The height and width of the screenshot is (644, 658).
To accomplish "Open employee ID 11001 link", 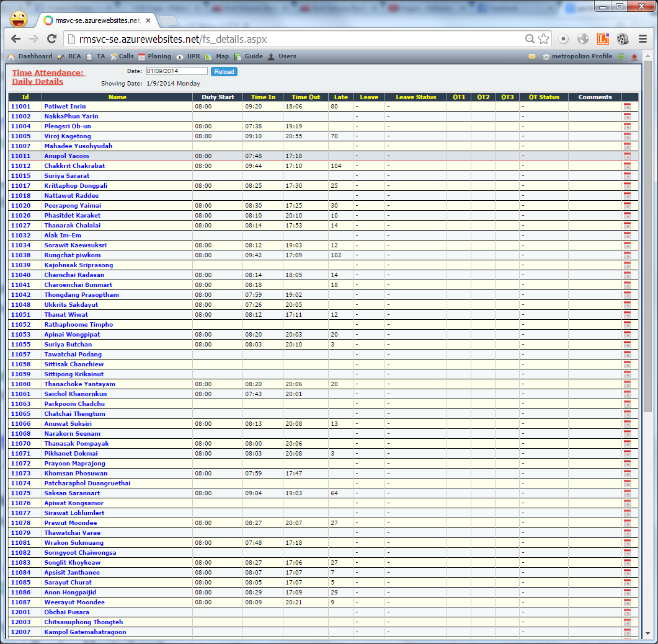I will [x=20, y=107].
